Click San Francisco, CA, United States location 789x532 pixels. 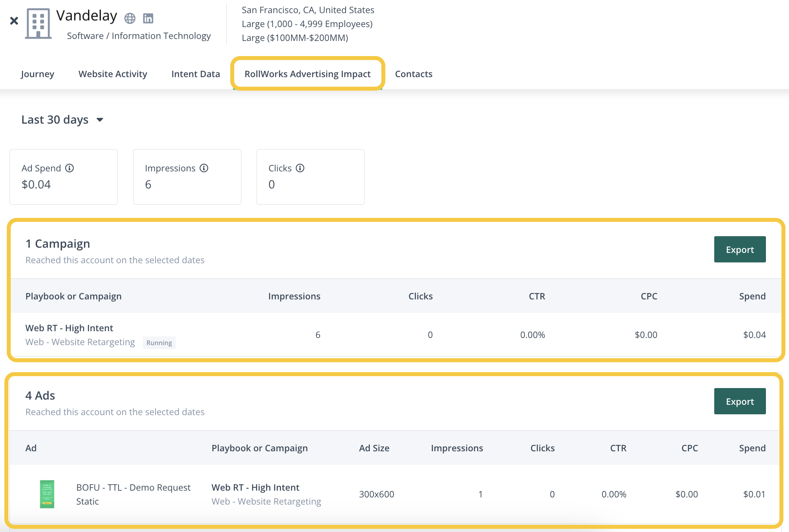(x=308, y=10)
